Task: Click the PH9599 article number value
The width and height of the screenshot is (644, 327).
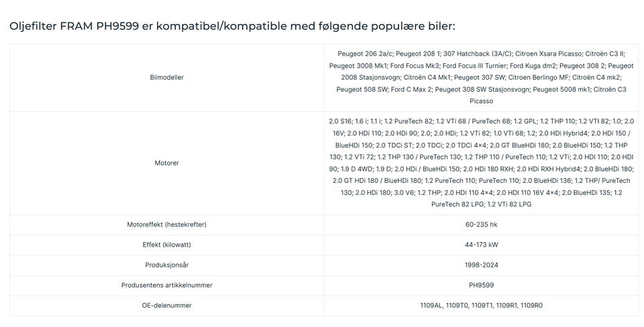Action: [481, 285]
